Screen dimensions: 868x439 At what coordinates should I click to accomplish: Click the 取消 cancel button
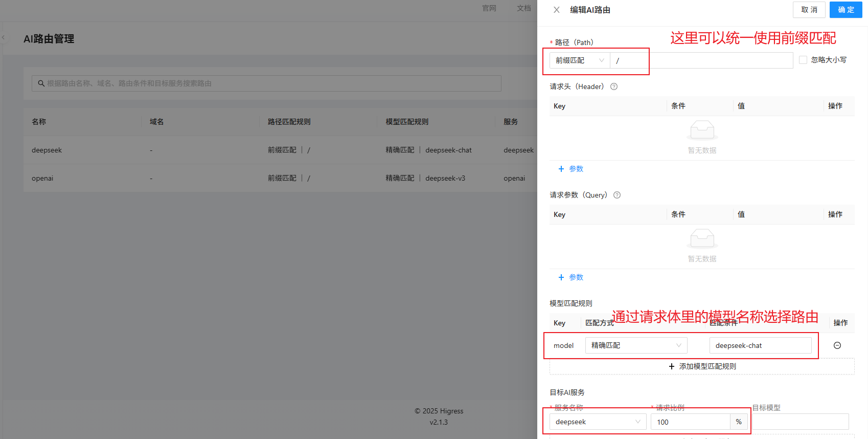point(809,10)
